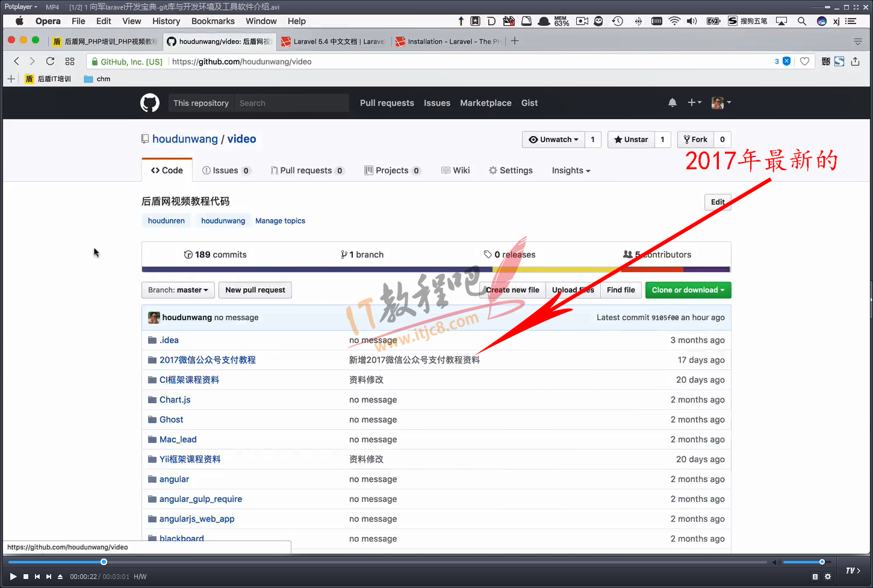Click the New pull request button
The image size is (873, 588).
point(255,290)
